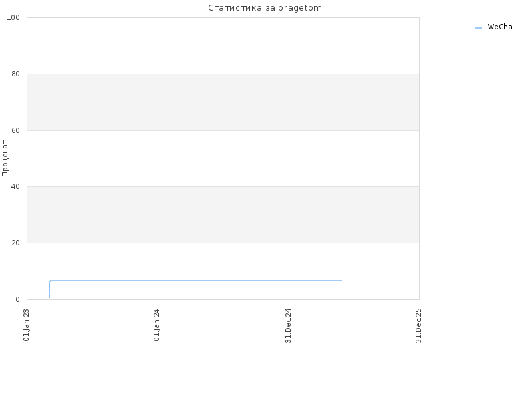532x399 pixels.
Task: Click the 100 y-axis tick label
Action: [13, 18]
